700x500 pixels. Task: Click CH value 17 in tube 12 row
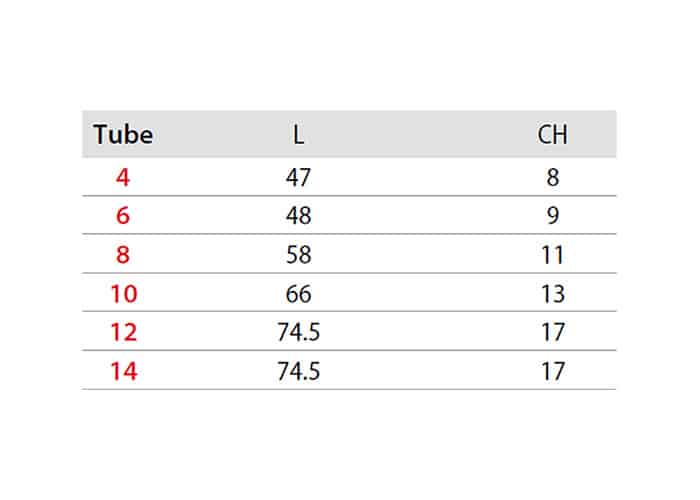553,332
